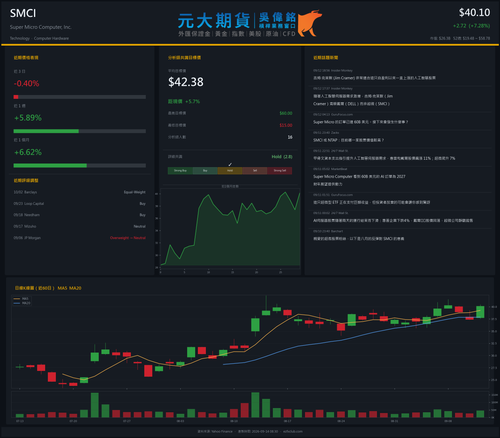Click the red three-day performance bar

pos(16,97)
